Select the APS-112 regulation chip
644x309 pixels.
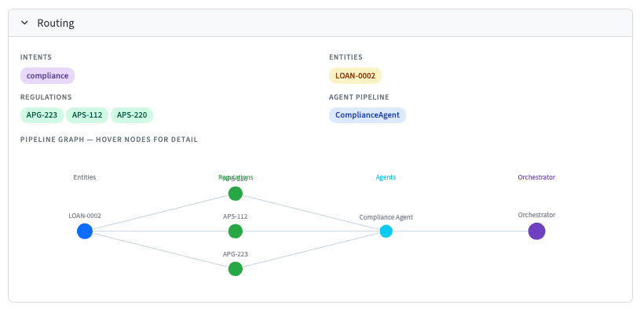[x=87, y=115]
